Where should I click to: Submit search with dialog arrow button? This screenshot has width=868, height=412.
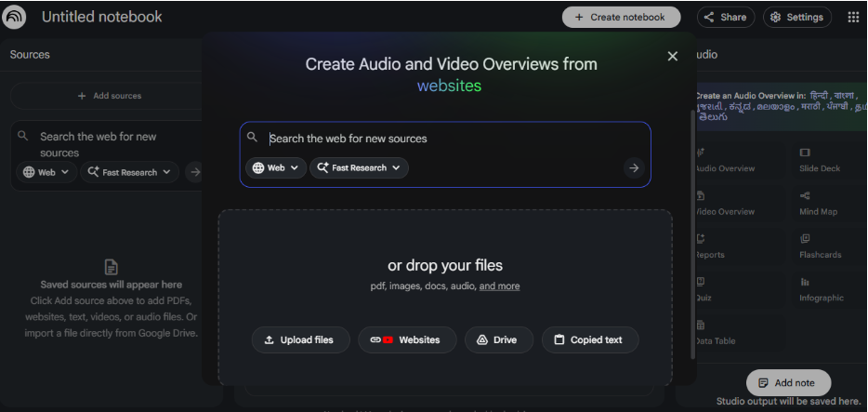tap(634, 168)
